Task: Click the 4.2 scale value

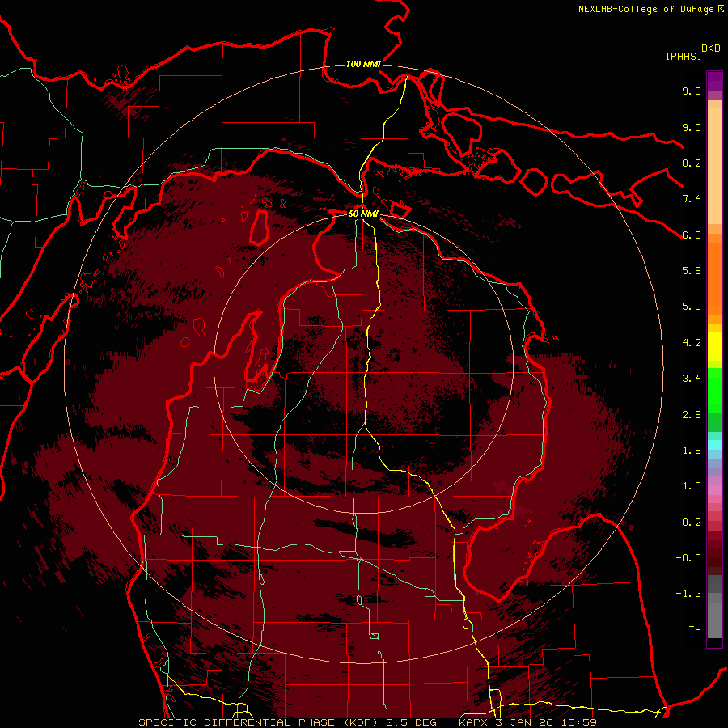Action: 692,343
